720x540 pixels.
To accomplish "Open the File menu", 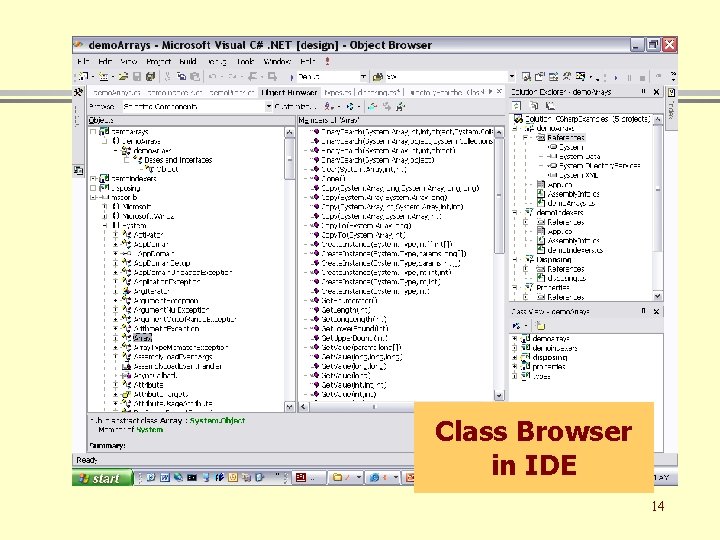I will 83,62.
